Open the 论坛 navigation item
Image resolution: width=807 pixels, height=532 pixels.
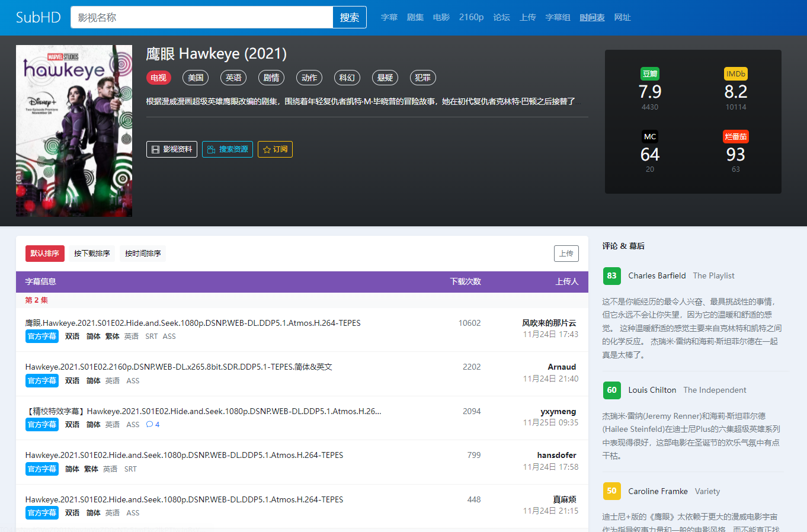(x=502, y=17)
